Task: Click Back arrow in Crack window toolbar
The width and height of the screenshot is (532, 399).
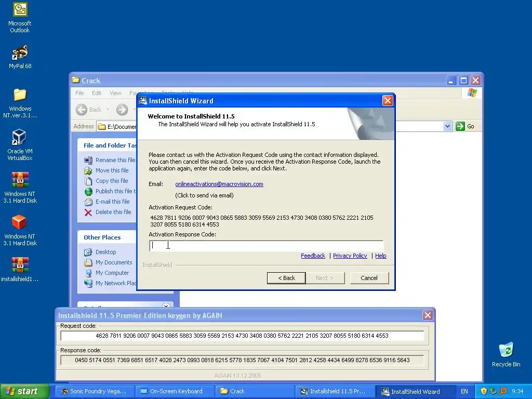Action: (x=82, y=110)
